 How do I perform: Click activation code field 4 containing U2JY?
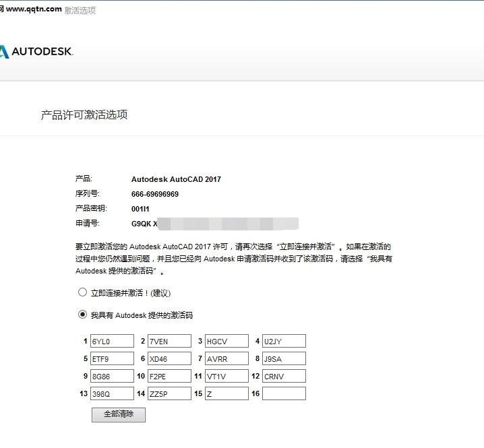284,341
